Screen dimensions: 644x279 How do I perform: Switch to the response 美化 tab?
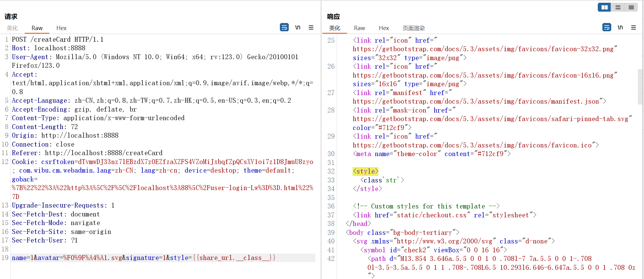tap(334, 28)
